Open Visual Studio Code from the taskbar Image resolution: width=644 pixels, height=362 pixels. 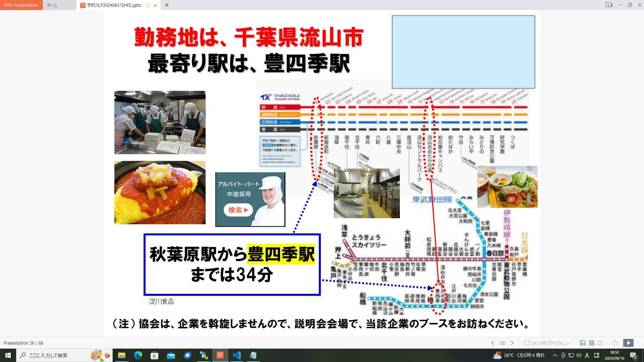(236, 355)
